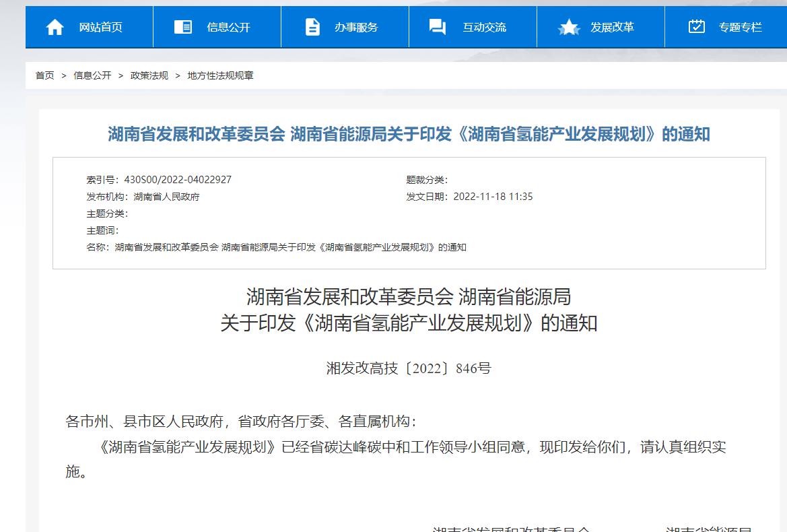Viewport: 787px width, 532px height.
Task: Open the 信息公开 navigation menu
Action: [228, 28]
